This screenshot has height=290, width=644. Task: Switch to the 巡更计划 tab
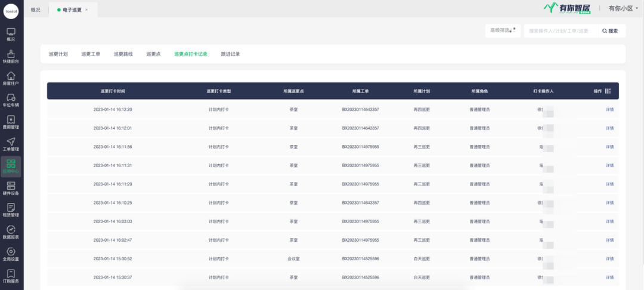click(x=58, y=54)
